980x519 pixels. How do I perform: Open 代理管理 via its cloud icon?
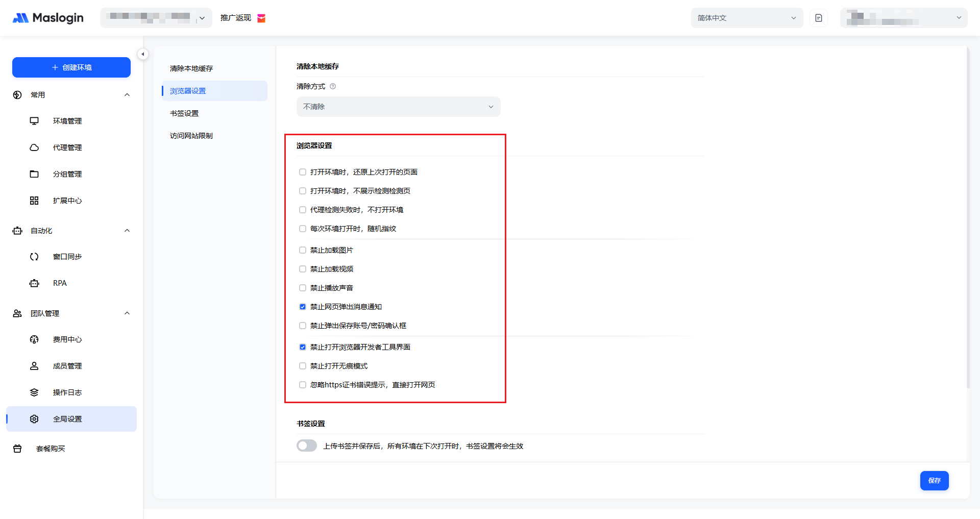tap(34, 147)
